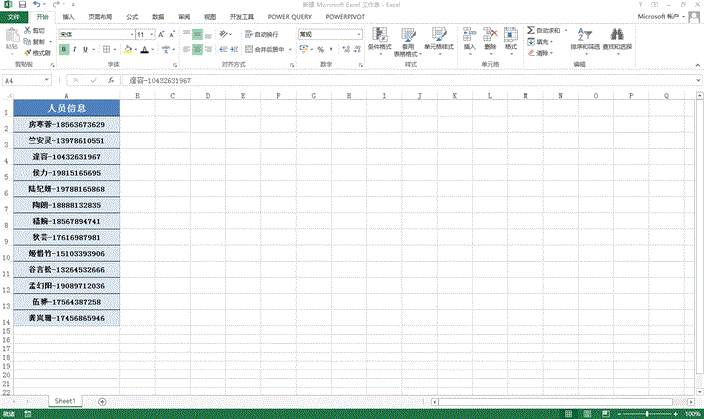704x419 pixels.
Task: Click the font color red A swatch
Action: (145, 49)
